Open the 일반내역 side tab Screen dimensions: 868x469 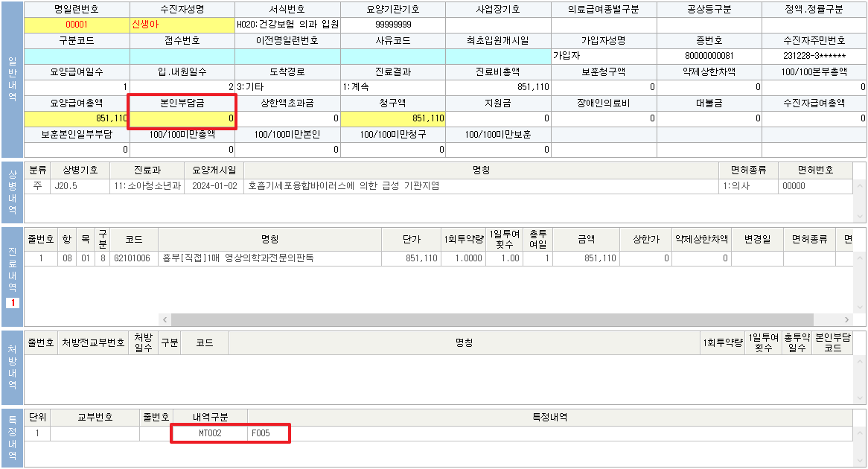[x=12, y=79]
